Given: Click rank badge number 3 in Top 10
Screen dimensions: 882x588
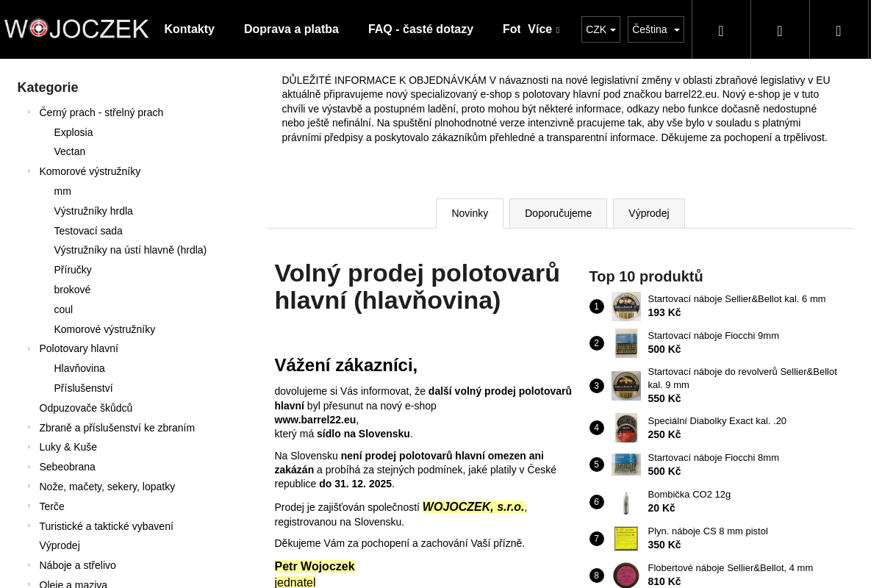Looking at the screenshot, I should [x=596, y=386].
